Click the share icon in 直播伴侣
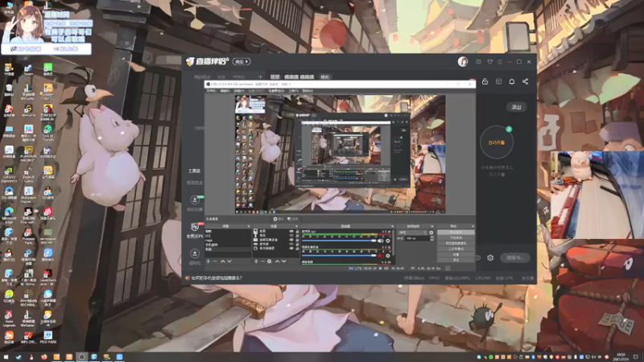The height and width of the screenshot is (362, 644). pos(526,81)
